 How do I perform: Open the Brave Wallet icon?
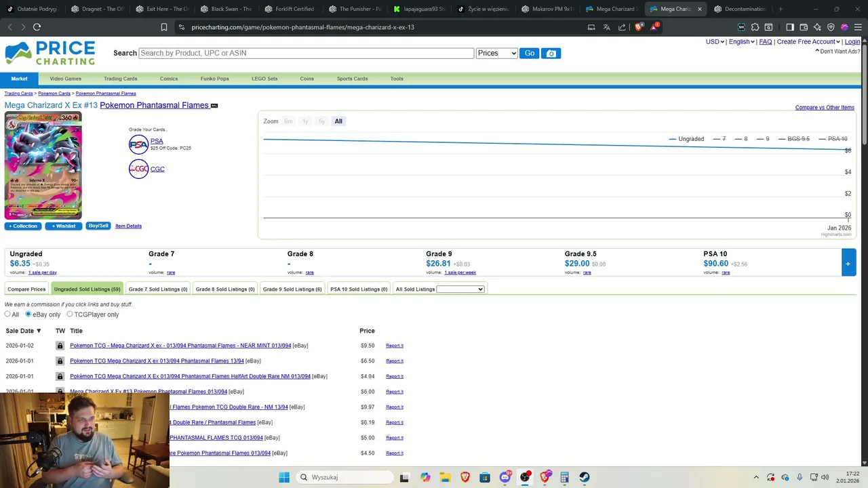point(804,27)
